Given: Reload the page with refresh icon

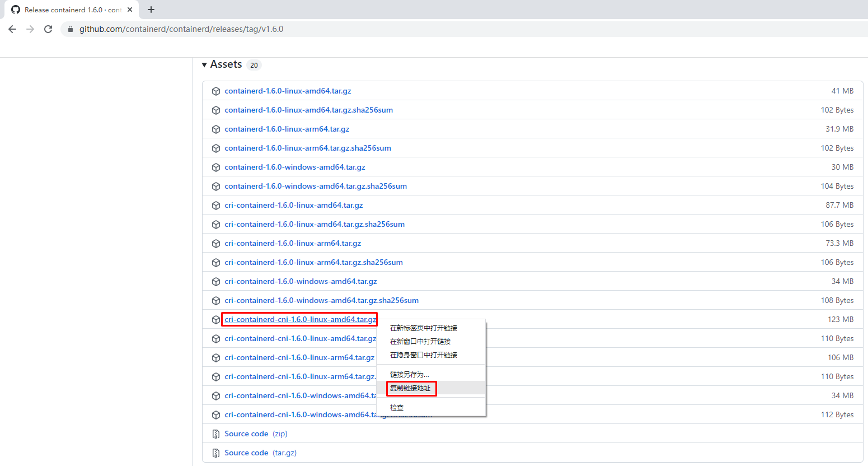Looking at the screenshot, I should click(48, 29).
